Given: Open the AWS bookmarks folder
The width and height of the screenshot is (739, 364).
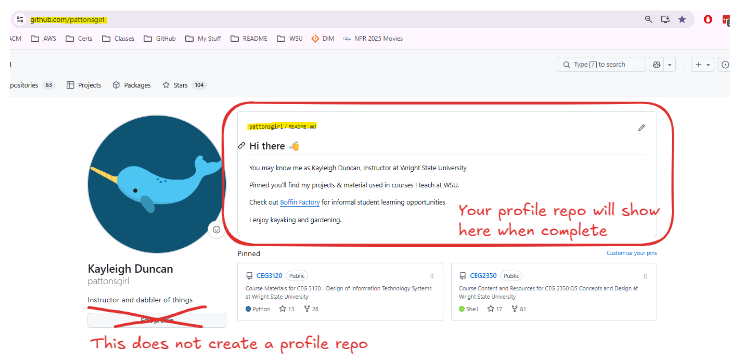Looking at the screenshot, I should tap(44, 39).
